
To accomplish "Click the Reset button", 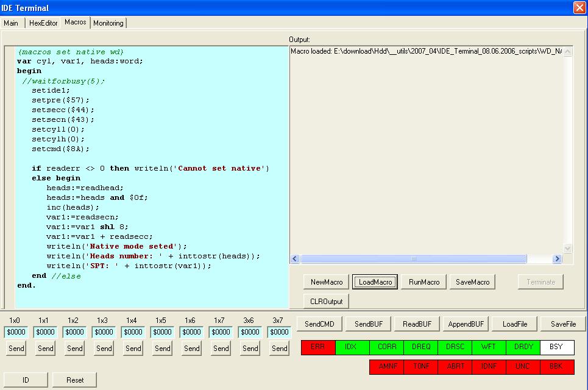I will coord(74,380).
